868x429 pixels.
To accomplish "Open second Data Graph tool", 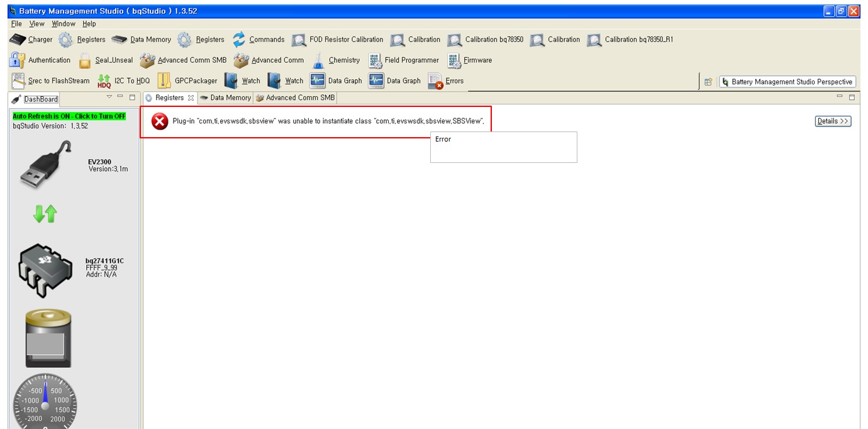I will [394, 81].
